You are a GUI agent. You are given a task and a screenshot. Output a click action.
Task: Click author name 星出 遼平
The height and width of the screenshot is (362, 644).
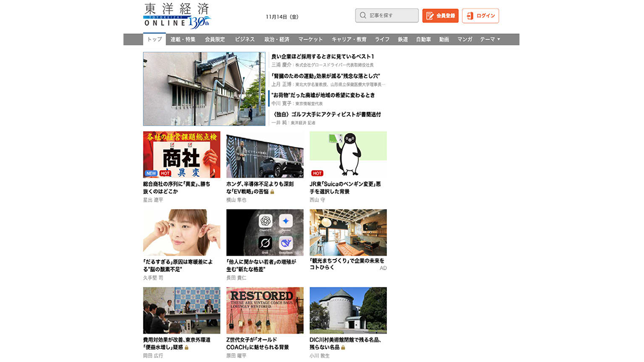(x=153, y=200)
